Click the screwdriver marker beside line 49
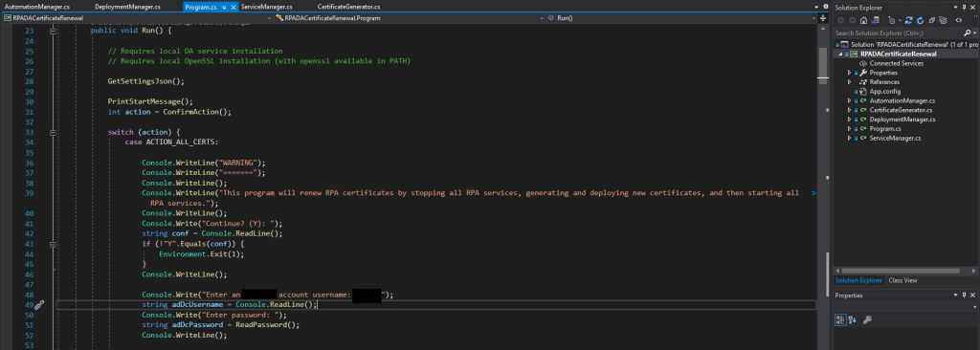The width and height of the screenshot is (980, 350). 38,304
